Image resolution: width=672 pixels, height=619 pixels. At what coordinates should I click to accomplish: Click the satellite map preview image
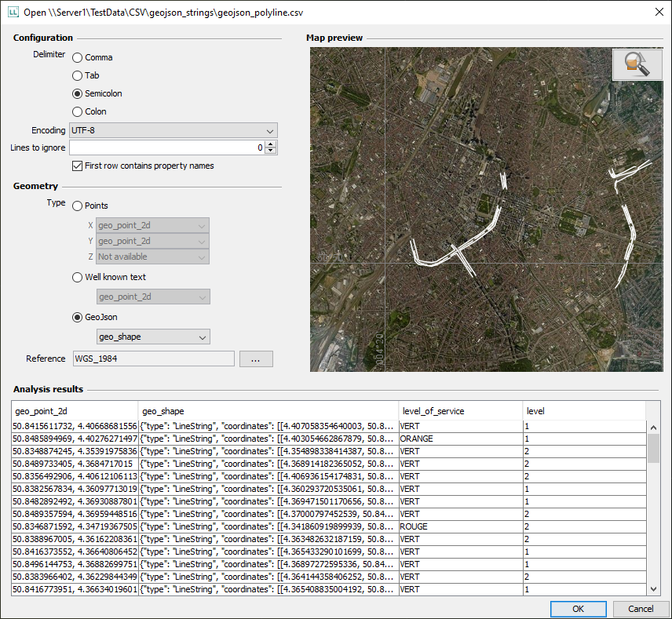[487, 209]
